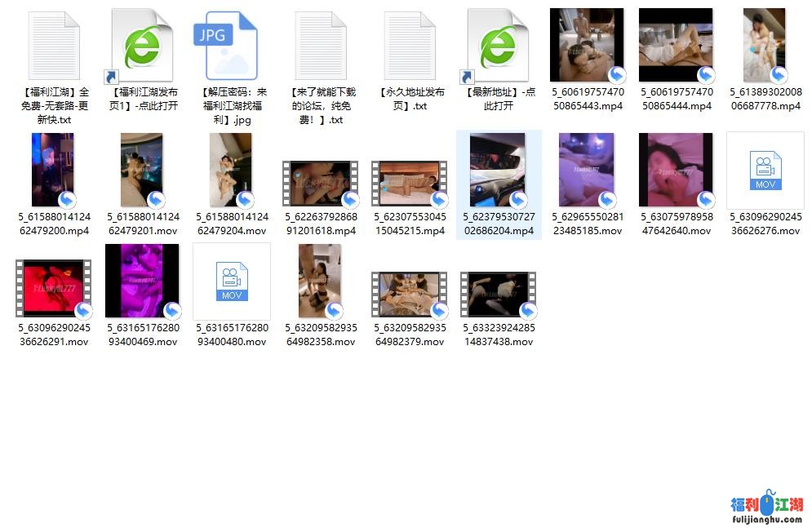Click the file ending in 1201618.mp4

(x=320, y=184)
